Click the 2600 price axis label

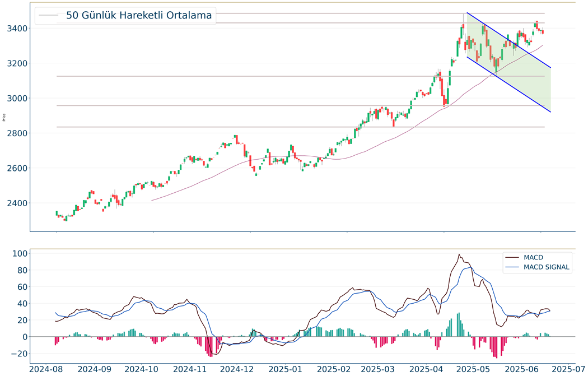[17, 168]
